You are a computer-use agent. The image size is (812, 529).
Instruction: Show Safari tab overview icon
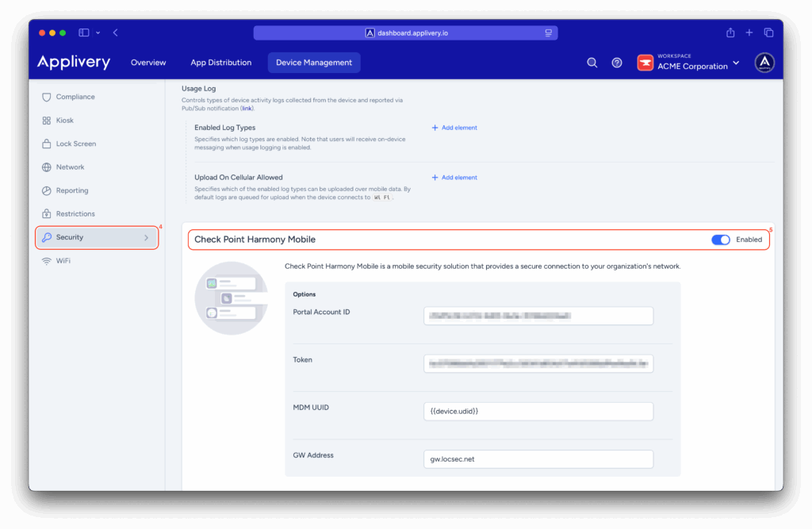pos(768,33)
